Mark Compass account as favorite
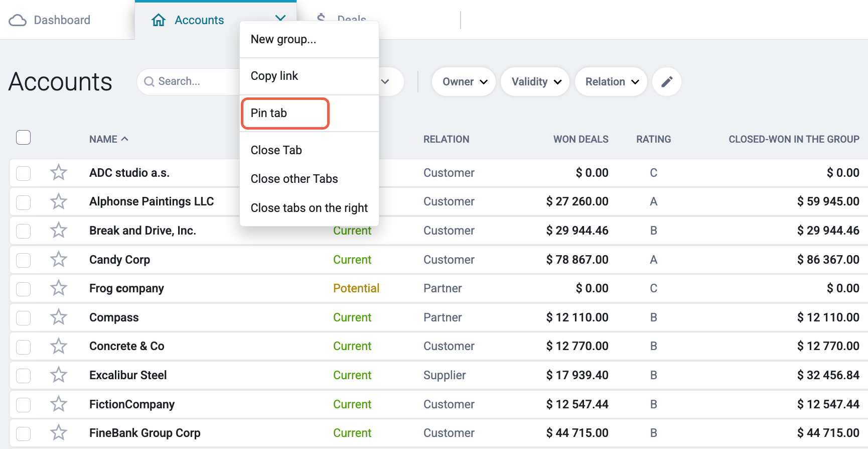 click(59, 317)
